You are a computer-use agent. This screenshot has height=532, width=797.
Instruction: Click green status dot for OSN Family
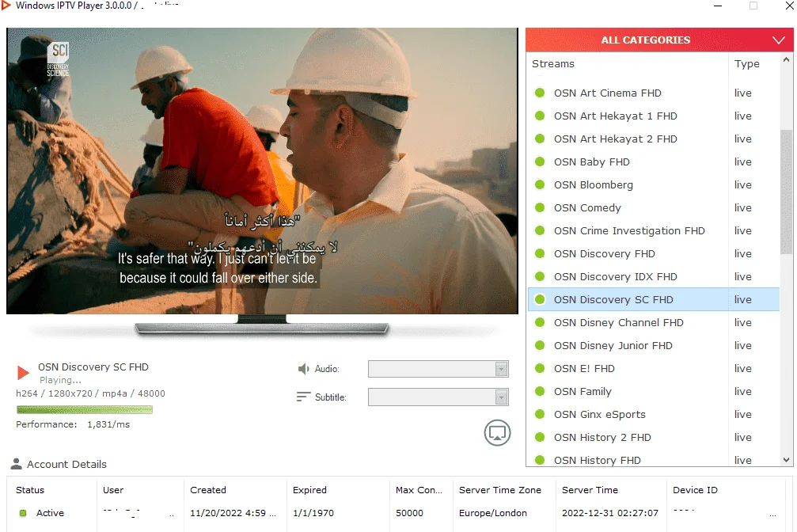coord(540,391)
